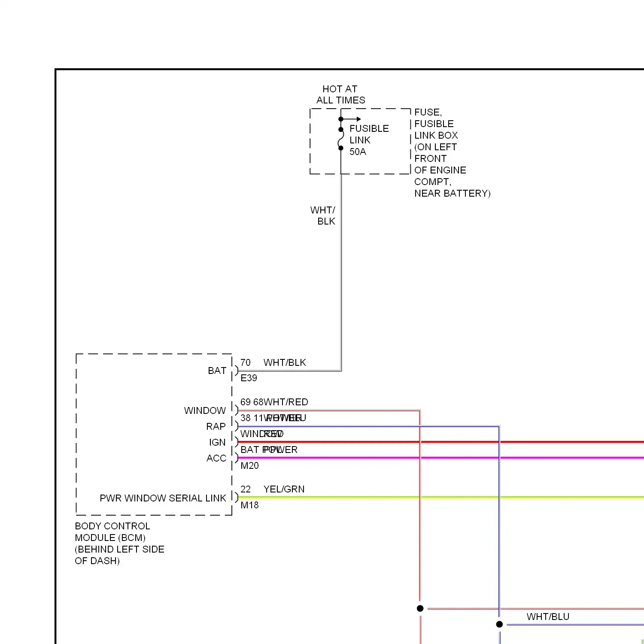Click the HOT AT ALL TIMES label
The height and width of the screenshot is (644, 644).
(340, 94)
